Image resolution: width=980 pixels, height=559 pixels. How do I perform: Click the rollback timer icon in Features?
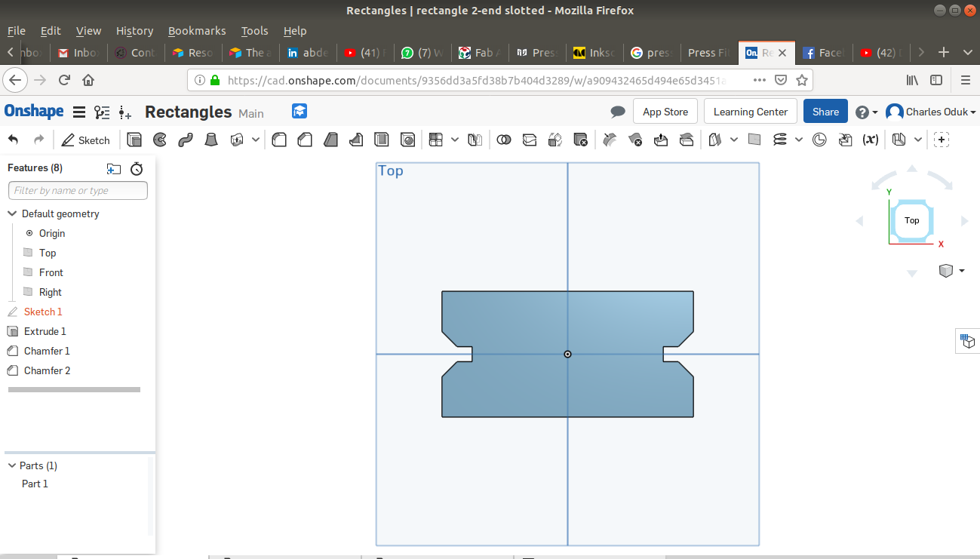click(137, 168)
